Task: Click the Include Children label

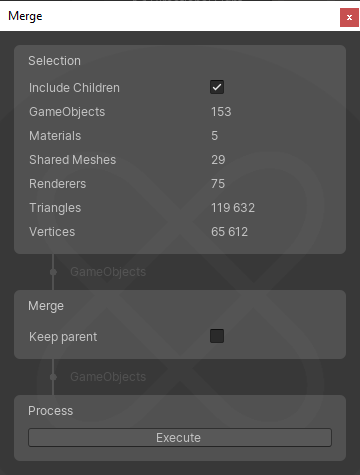Action: [74, 88]
